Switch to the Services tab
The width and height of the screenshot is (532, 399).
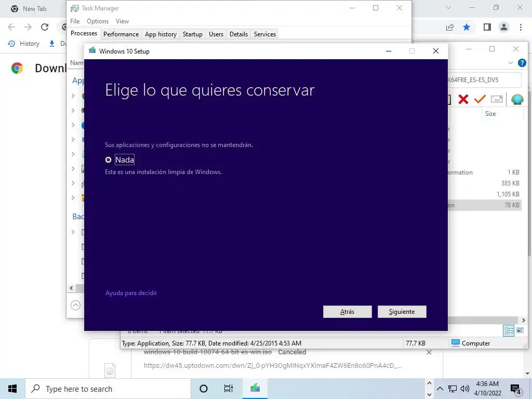264,34
